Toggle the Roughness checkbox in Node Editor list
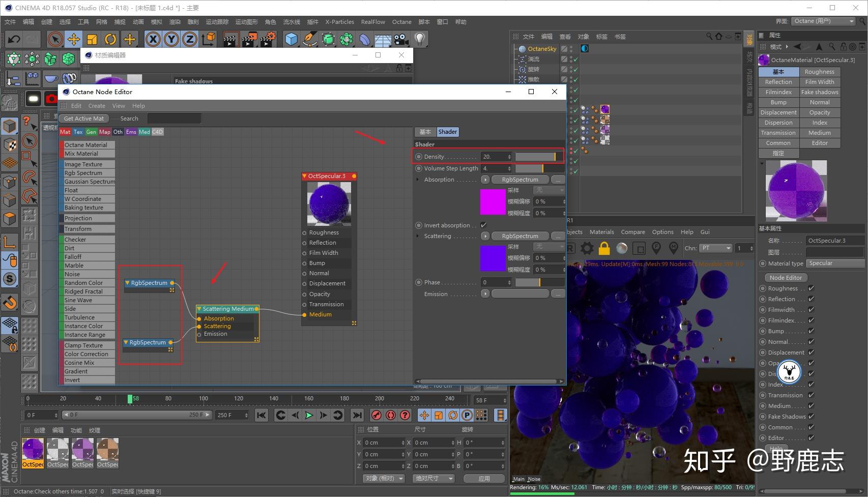This screenshot has width=868, height=497. coord(811,288)
